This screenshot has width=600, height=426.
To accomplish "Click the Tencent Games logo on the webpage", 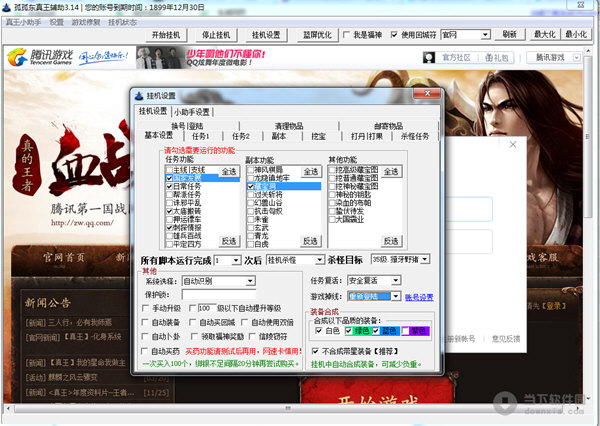I will tap(40, 57).
